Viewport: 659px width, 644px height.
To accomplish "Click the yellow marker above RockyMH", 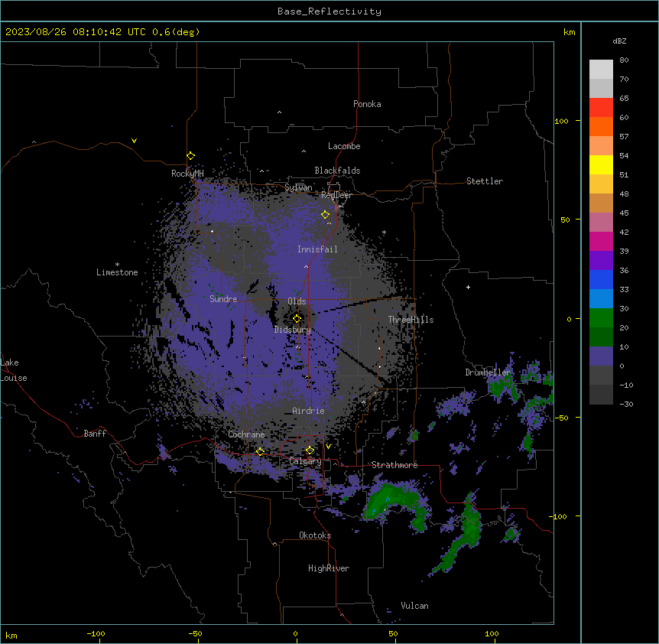I will [190, 155].
